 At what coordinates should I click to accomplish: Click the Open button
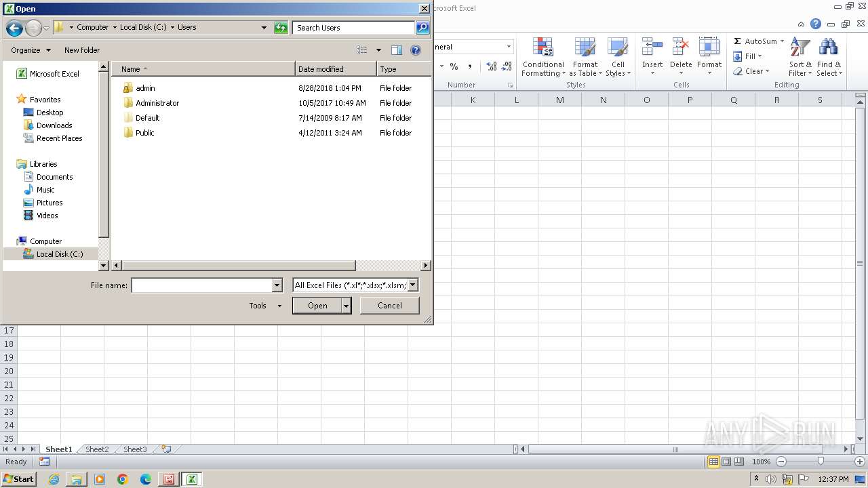317,306
